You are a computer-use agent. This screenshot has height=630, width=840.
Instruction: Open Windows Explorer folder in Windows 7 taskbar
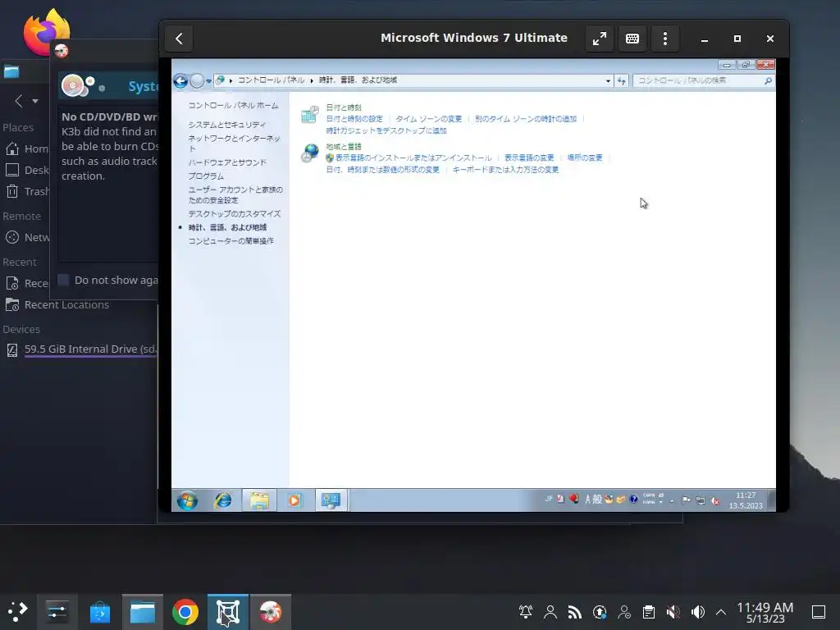(259, 500)
